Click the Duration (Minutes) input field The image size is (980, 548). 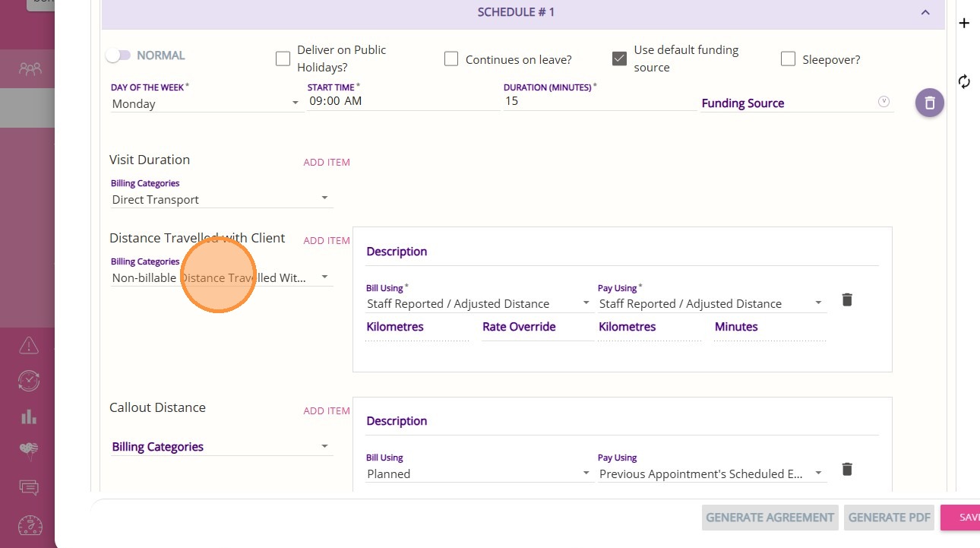click(x=599, y=101)
